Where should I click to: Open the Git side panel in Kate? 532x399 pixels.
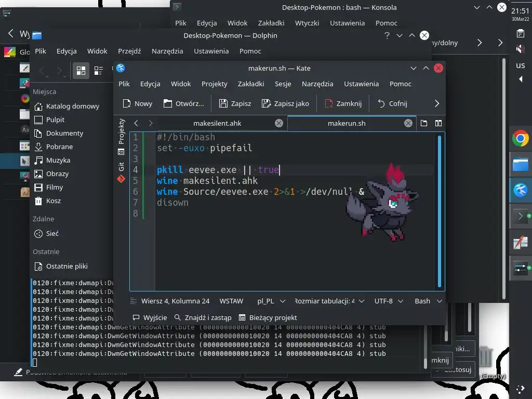(121, 172)
